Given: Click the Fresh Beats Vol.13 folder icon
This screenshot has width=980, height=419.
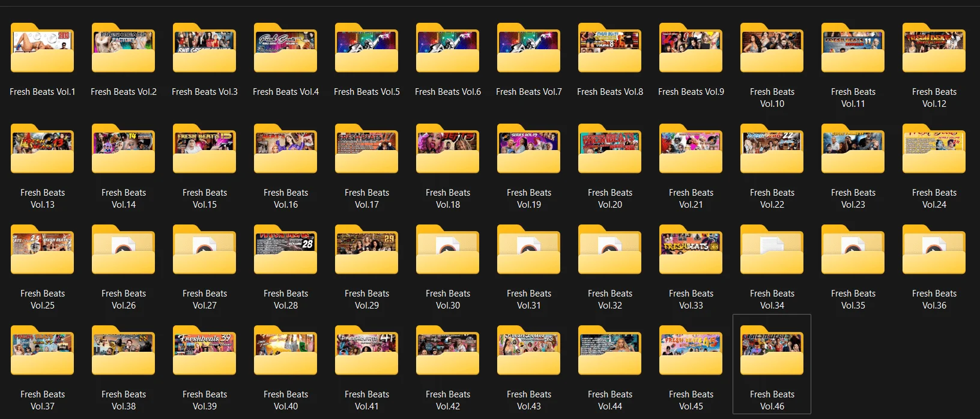Looking at the screenshot, I should tap(43, 149).
